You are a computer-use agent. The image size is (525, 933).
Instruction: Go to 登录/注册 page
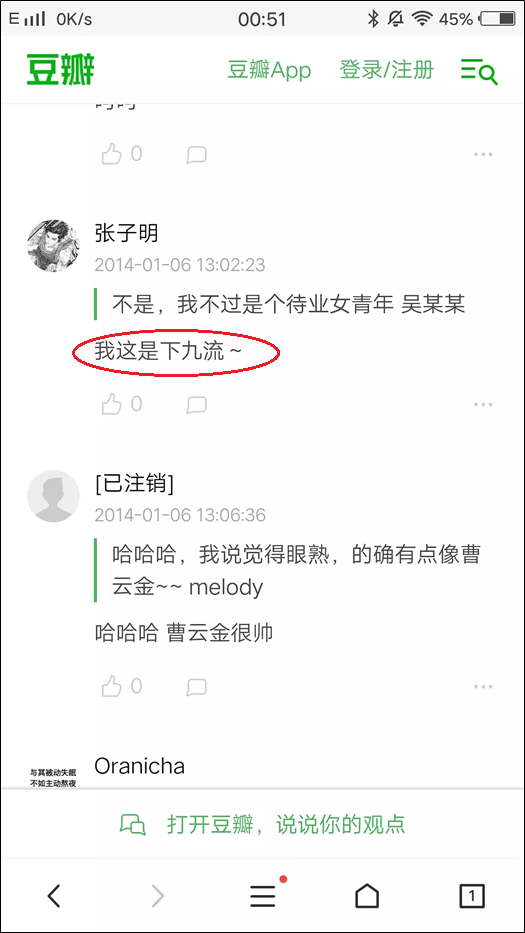pyautogui.click(x=387, y=70)
